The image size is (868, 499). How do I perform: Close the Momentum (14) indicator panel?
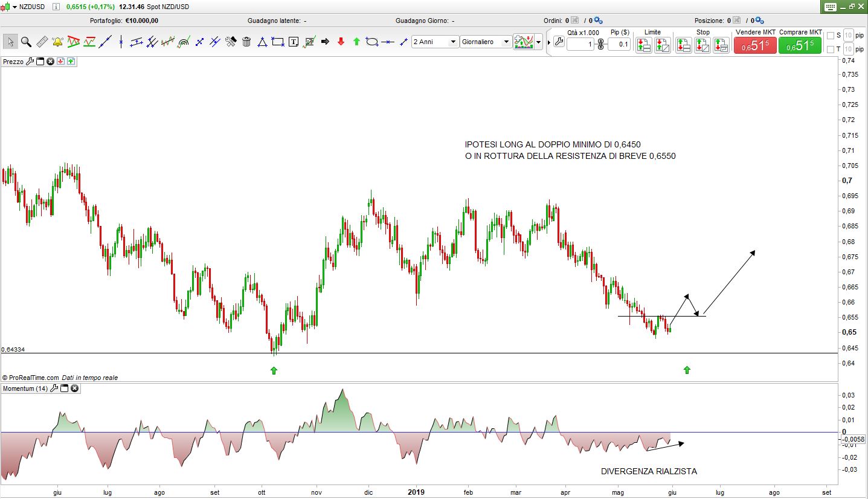click(75, 388)
